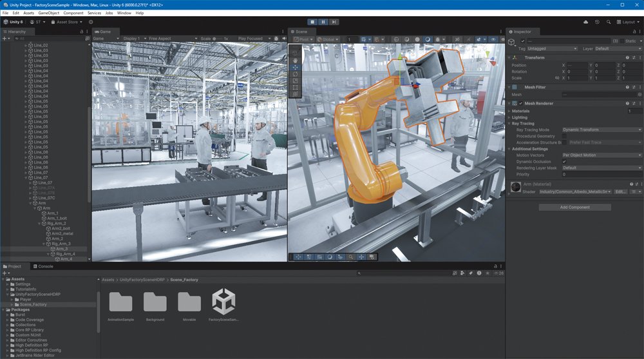
Task: Open the Window menu
Action: [x=124, y=13]
